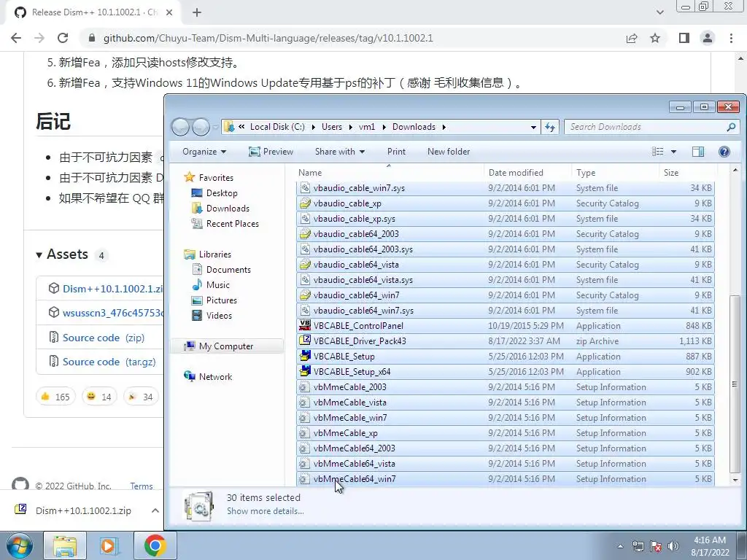The width and height of the screenshot is (747, 560).
Task: Click the file list vertical scrollbar
Action: [735, 383]
